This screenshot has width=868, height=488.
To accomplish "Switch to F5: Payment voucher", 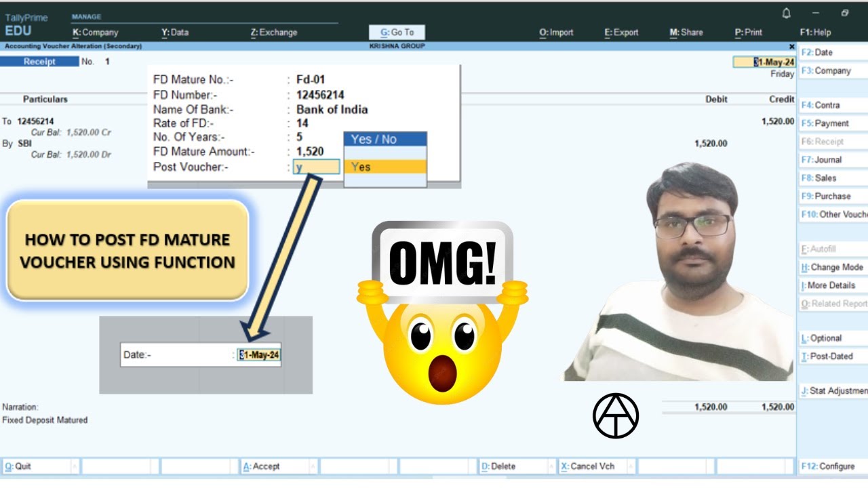I will click(833, 123).
